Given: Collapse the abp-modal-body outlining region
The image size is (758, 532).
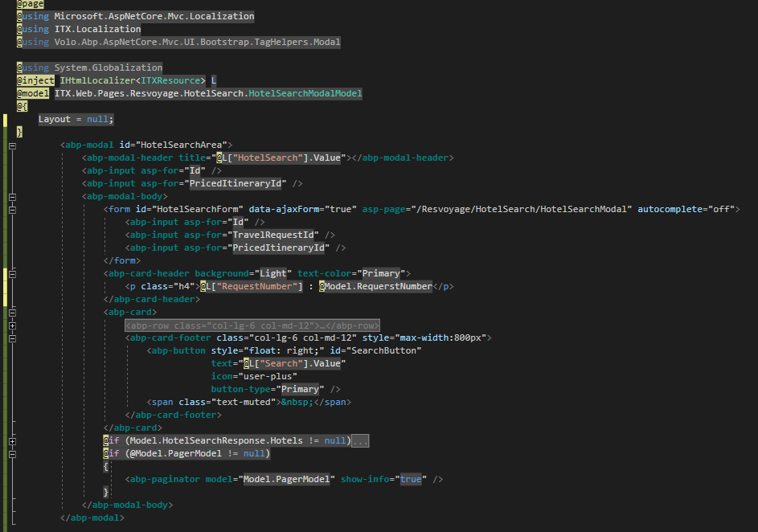Looking at the screenshot, I should 12,196.
